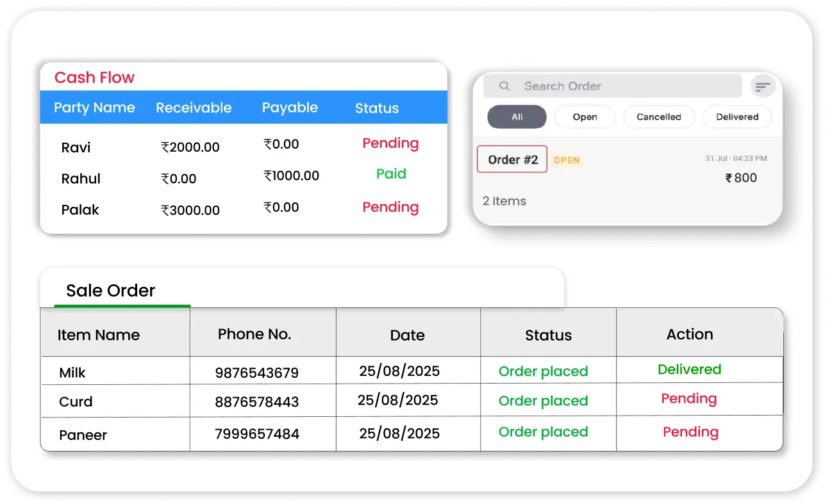Click Palak's Pending status

tap(390, 207)
